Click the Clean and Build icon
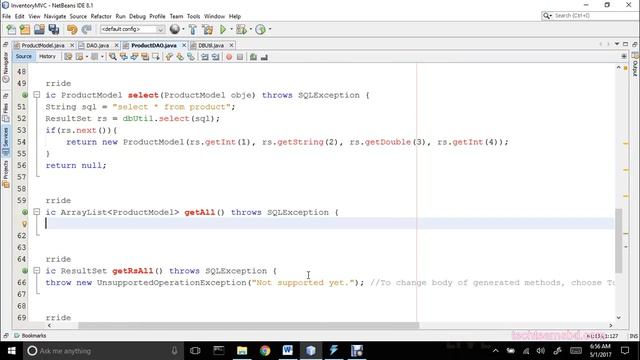The width and height of the screenshot is (640, 360). [207, 29]
